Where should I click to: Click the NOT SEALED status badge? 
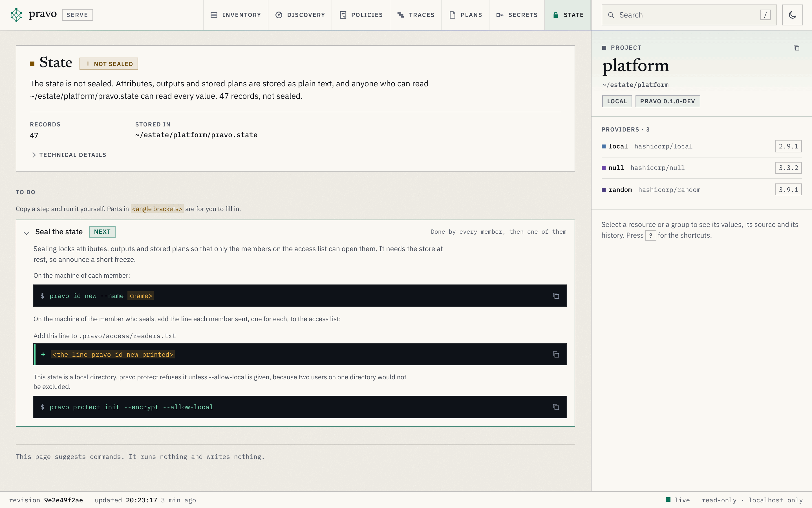point(109,64)
